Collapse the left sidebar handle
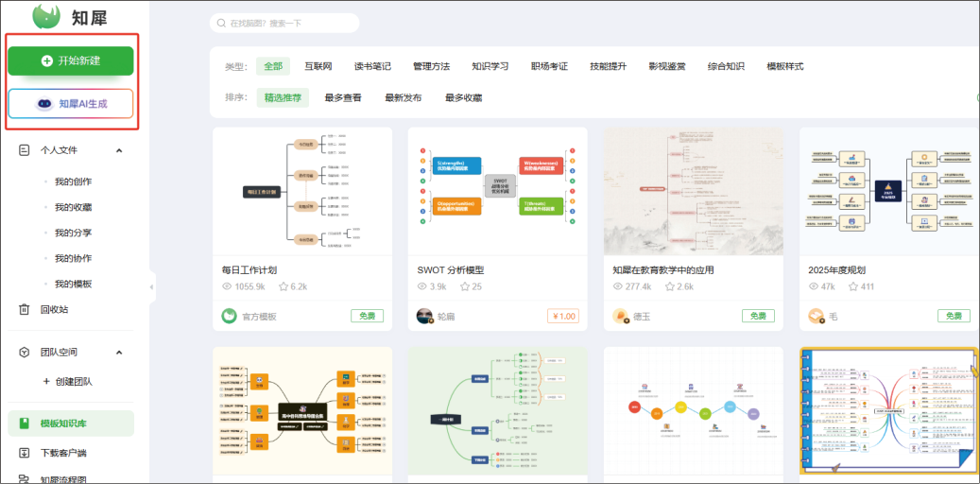 click(152, 285)
